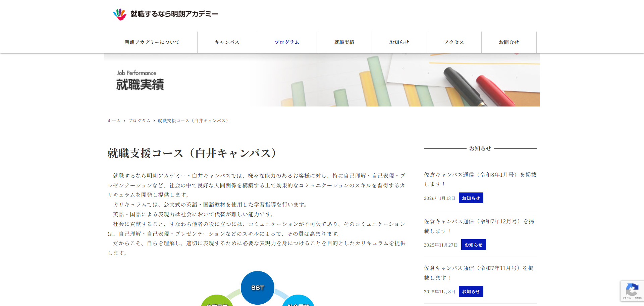The width and height of the screenshot is (644, 306).
Task: Open the アクセス navigation item
Action: click(453, 42)
